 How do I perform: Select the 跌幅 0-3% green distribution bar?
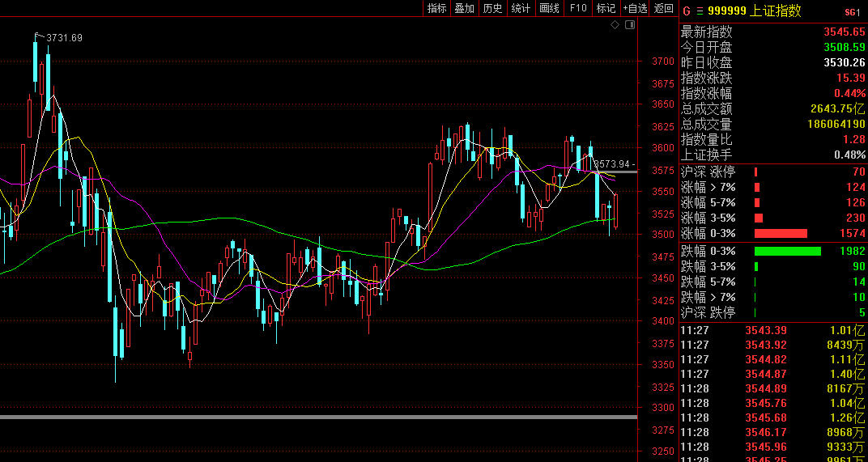coord(787,251)
